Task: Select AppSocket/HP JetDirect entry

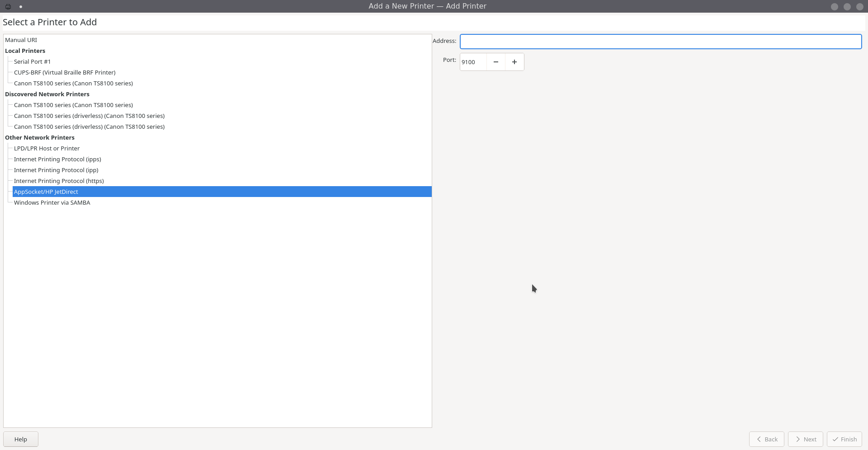Action: (x=222, y=192)
